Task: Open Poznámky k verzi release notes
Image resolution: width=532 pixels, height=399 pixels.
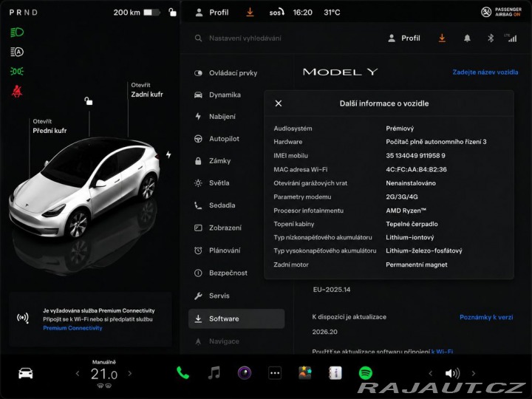Action: coord(486,317)
